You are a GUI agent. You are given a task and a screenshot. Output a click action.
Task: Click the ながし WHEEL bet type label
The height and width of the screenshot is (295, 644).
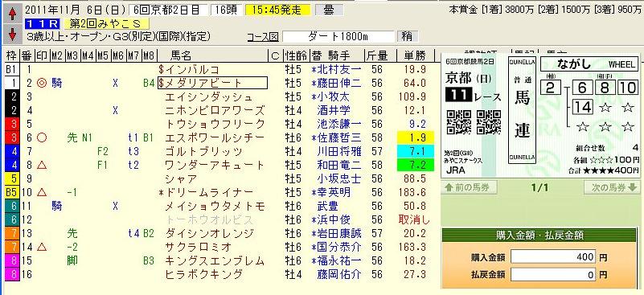point(589,64)
